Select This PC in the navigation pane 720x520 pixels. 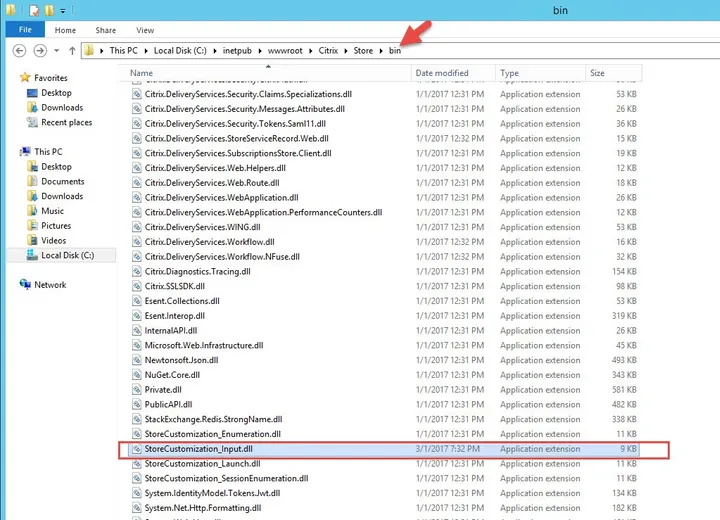[48, 152]
